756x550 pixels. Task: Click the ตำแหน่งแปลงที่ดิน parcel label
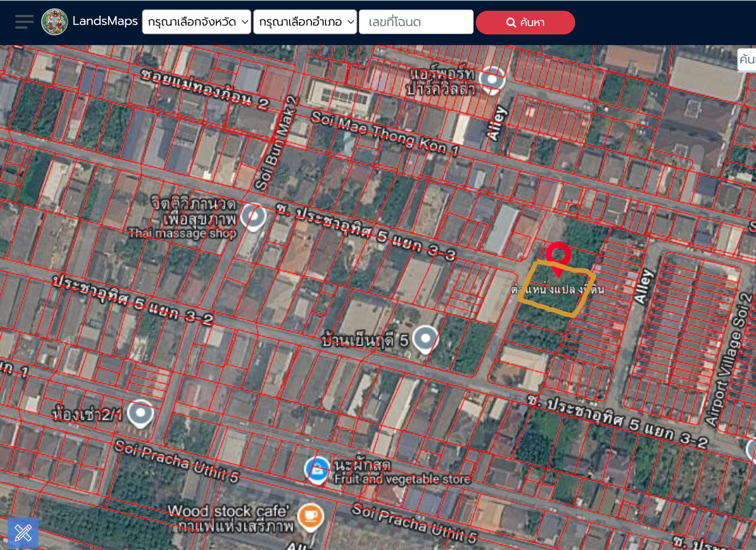558,289
